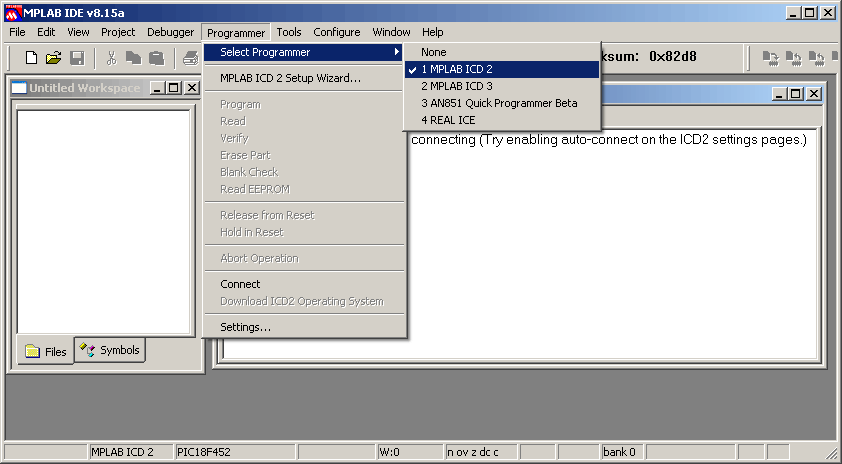Click the Paste clipboard toolbar icon
Viewport: 842px width, 464px height.
pyautogui.click(x=156, y=57)
